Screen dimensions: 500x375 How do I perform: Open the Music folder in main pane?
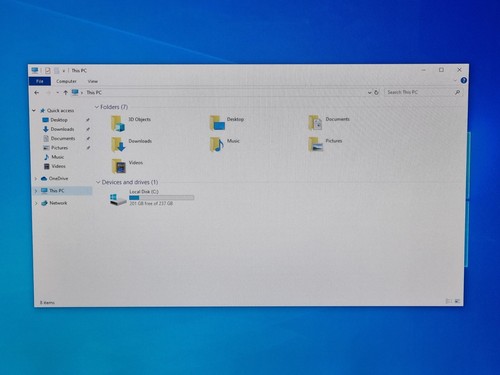[x=225, y=144]
